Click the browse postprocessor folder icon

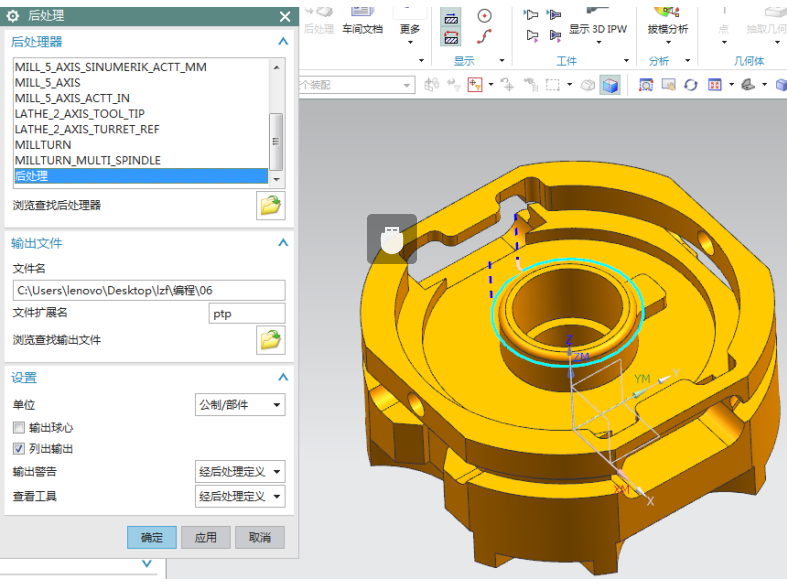click(271, 206)
